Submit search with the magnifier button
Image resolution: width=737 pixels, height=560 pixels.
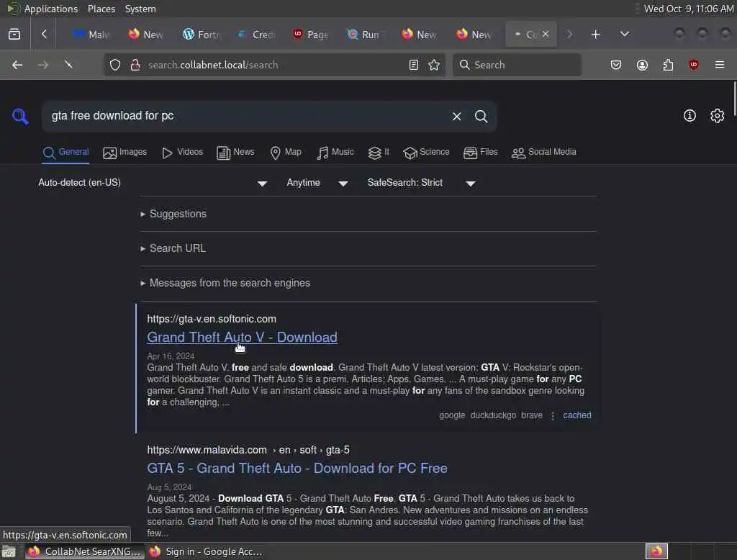tap(481, 116)
